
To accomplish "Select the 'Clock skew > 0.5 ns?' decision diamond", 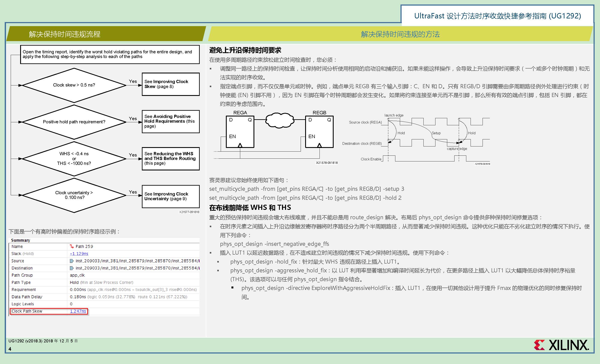I will pos(74,85).
